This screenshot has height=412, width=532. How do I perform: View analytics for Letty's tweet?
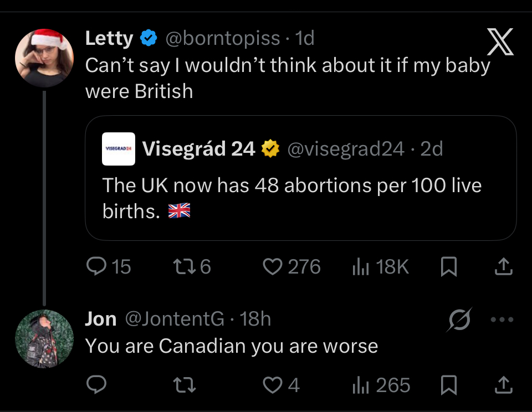361,267
